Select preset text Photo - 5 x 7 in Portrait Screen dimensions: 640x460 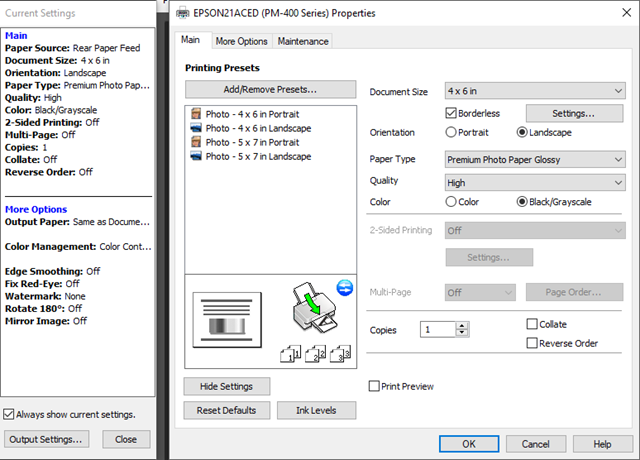coord(252,142)
